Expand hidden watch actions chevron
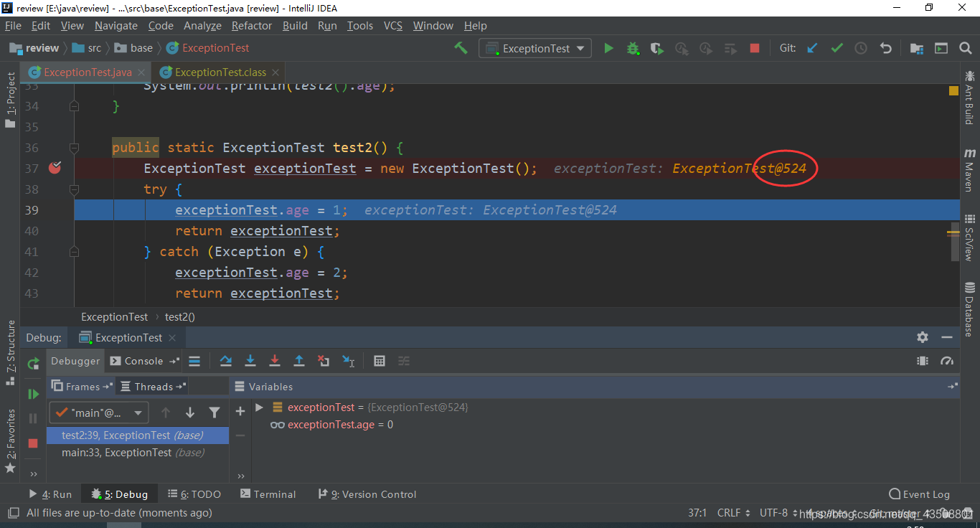Viewport: 980px width, 528px height. pos(240,476)
